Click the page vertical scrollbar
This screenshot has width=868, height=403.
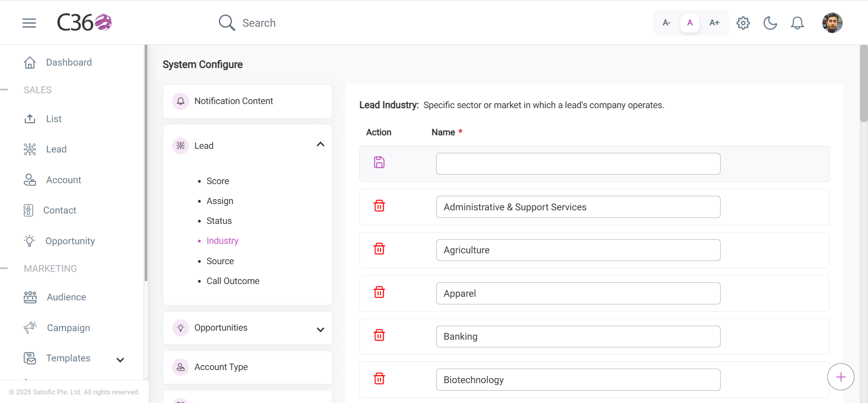[x=863, y=84]
